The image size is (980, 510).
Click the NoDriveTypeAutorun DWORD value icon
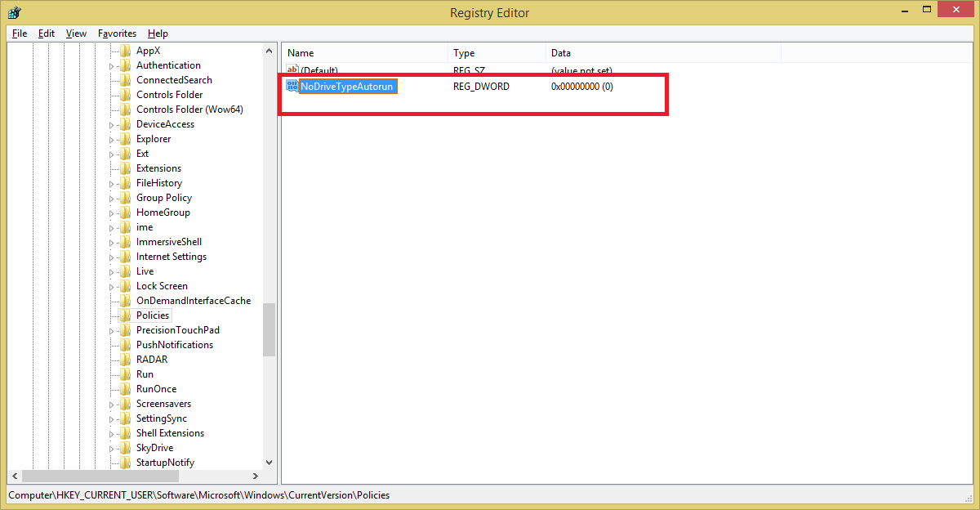tap(292, 87)
